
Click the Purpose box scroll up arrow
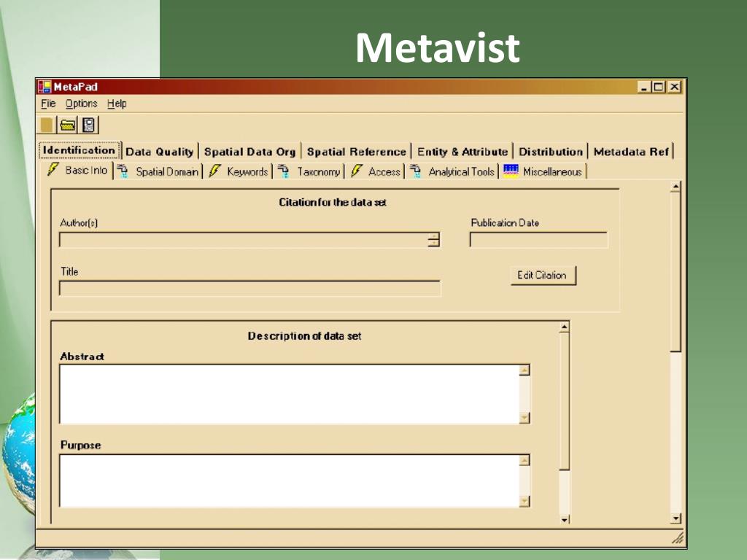pyautogui.click(x=525, y=460)
